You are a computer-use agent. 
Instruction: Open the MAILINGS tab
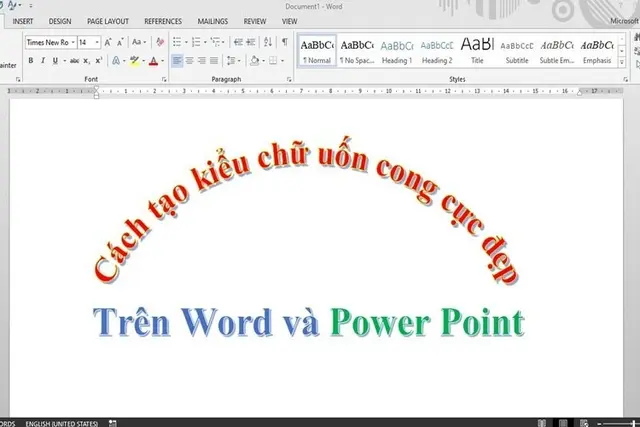[213, 21]
